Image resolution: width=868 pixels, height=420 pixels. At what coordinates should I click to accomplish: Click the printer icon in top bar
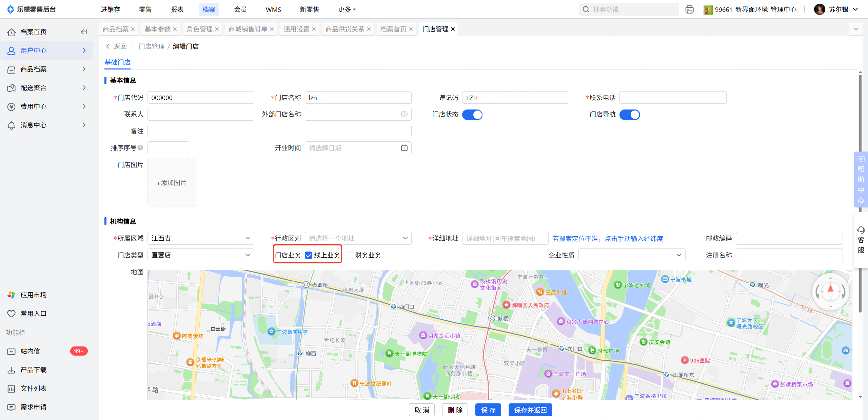689,9
